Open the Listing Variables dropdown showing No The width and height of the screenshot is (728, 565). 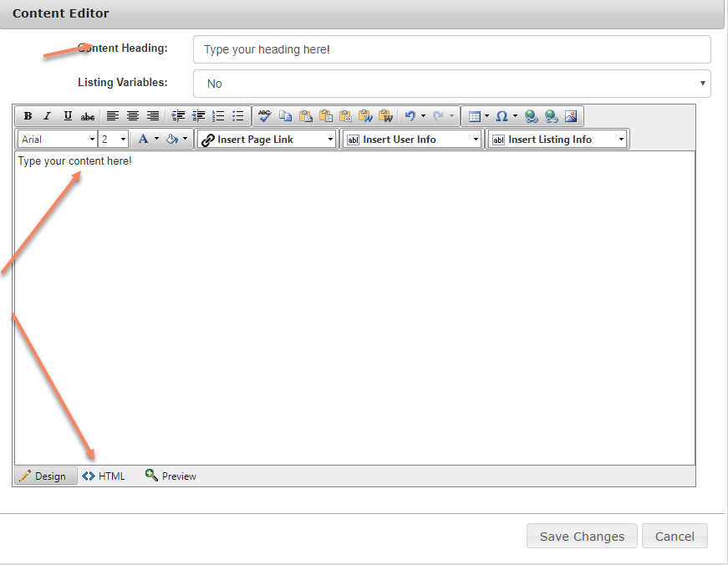pos(451,84)
